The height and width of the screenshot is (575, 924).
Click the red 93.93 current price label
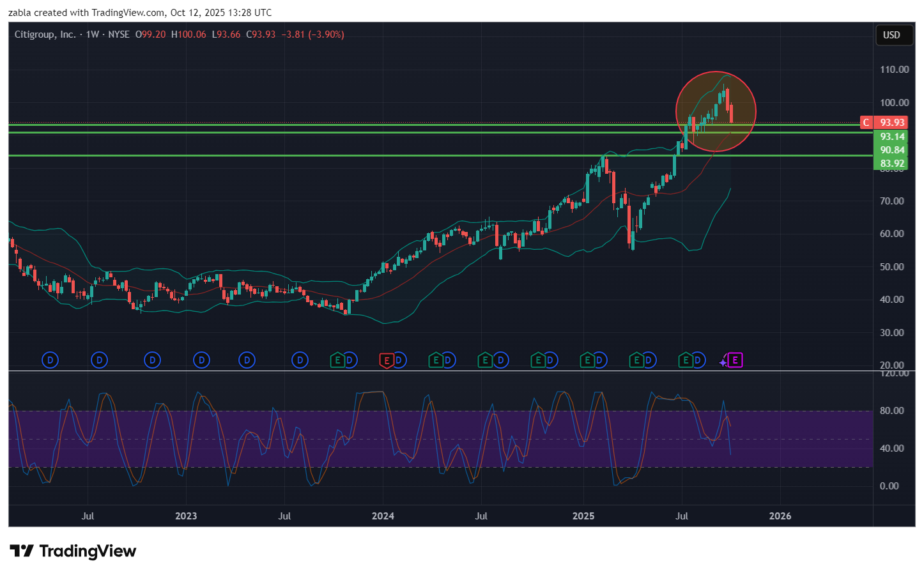coord(892,123)
